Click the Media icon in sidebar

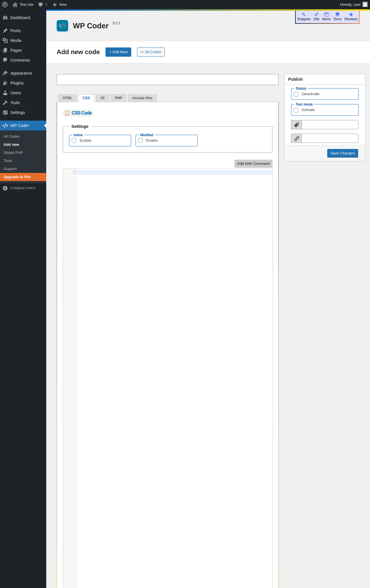[5, 40]
